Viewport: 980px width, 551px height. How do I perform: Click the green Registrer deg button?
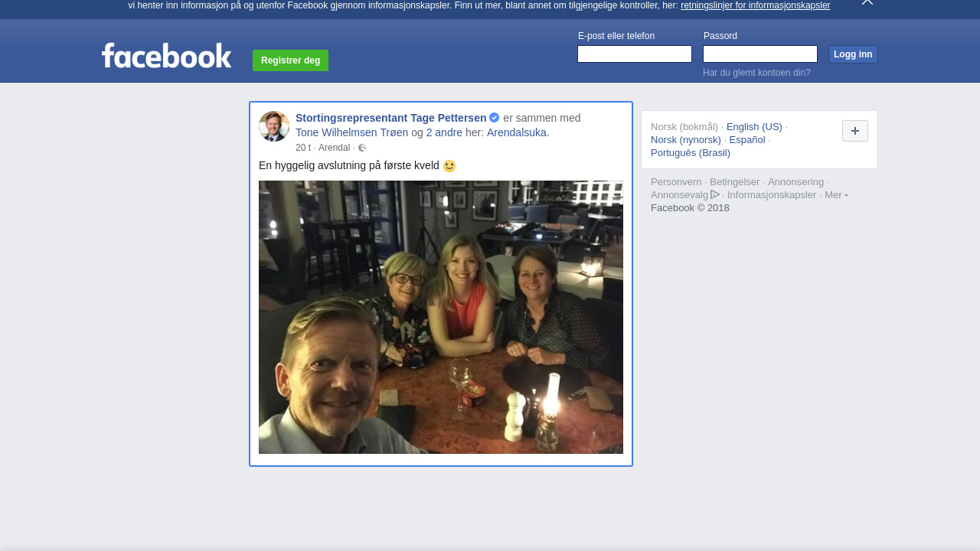tap(290, 60)
